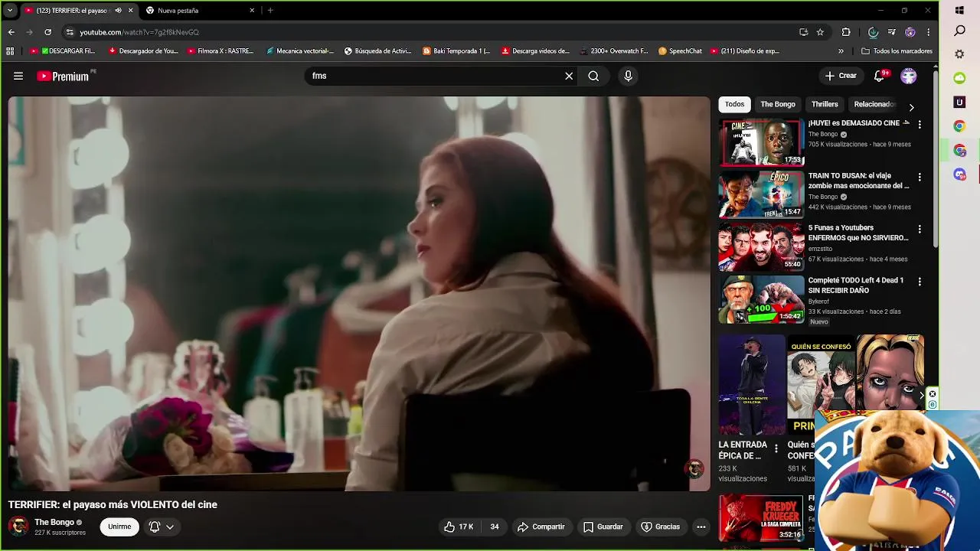980x551 pixels.
Task: Install or cast icon in the address bar
Action: tap(803, 32)
